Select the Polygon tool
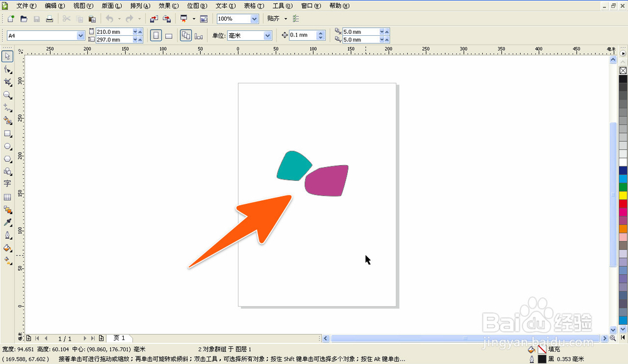The width and height of the screenshot is (628, 364). click(x=7, y=159)
